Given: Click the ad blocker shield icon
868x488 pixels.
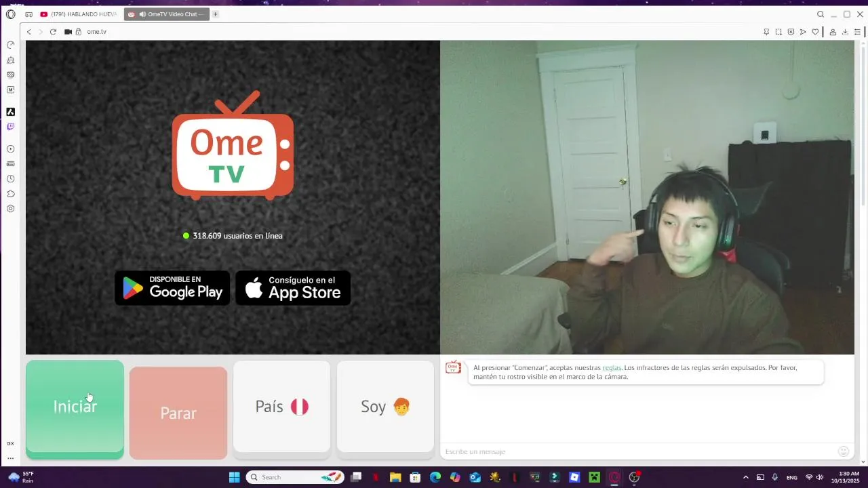Looking at the screenshot, I should 791,32.
